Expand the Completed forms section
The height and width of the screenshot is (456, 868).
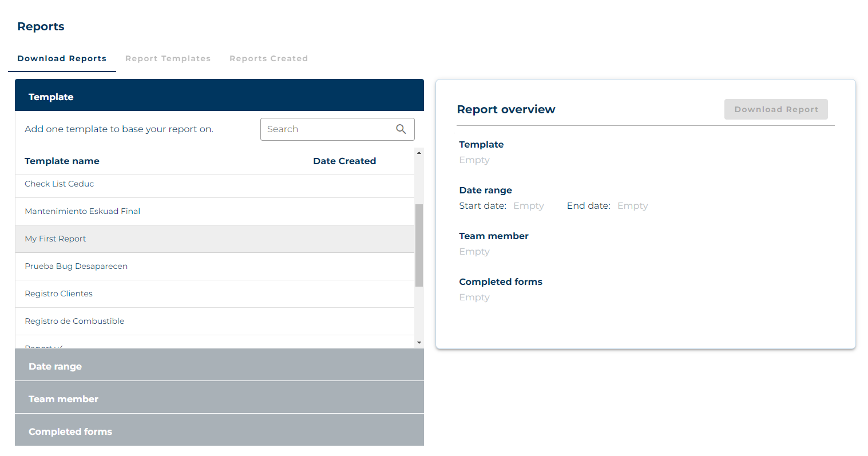pyautogui.click(x=219, y=431)
